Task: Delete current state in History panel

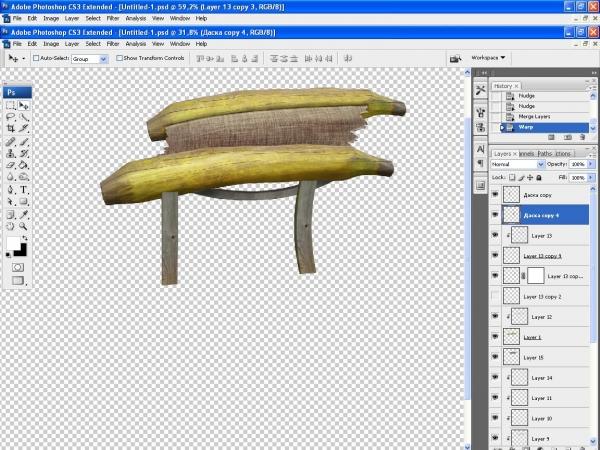Action: pos(582,137)
